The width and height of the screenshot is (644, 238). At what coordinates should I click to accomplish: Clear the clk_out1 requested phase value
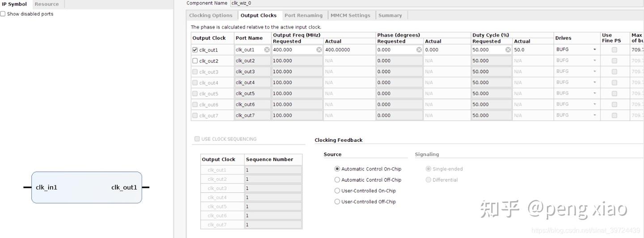(x=419, y=50)
